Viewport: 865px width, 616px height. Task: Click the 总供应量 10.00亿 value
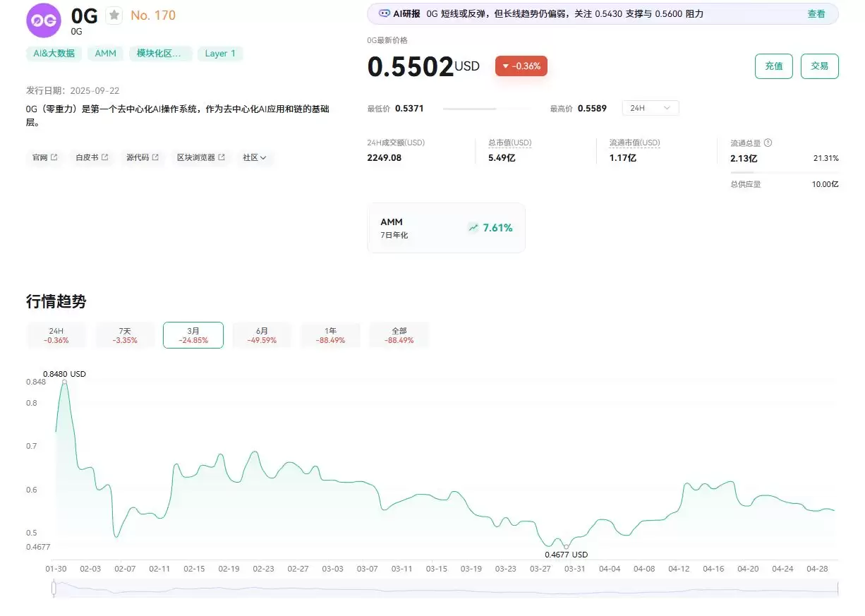pyautogui.click(x=825, y=184)
